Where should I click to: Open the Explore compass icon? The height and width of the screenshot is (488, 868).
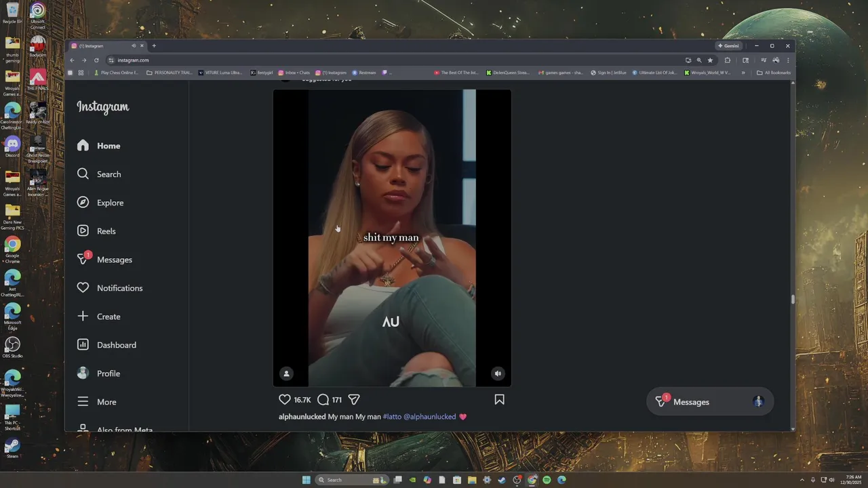pyautogui.click(x=83, y=203)
